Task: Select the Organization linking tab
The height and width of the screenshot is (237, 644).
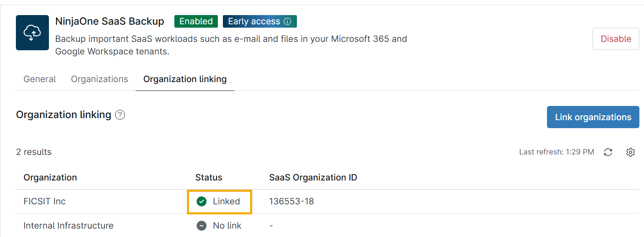Action: [x=185, y=79]
